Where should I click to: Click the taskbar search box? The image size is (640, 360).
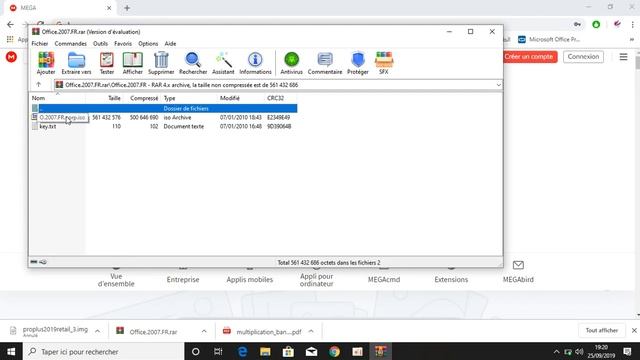tap(104, 351)
